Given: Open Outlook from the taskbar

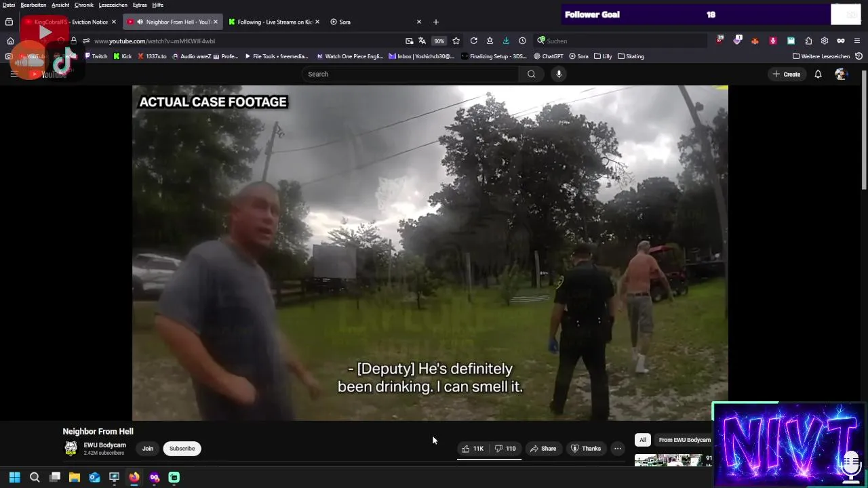Looking at the screenshot, I should coord(94,477).
